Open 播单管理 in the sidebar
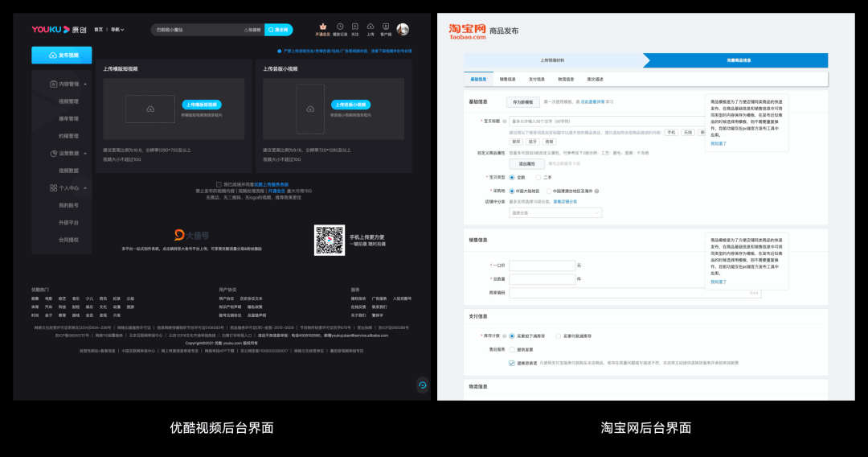 [x=68, y=118]
